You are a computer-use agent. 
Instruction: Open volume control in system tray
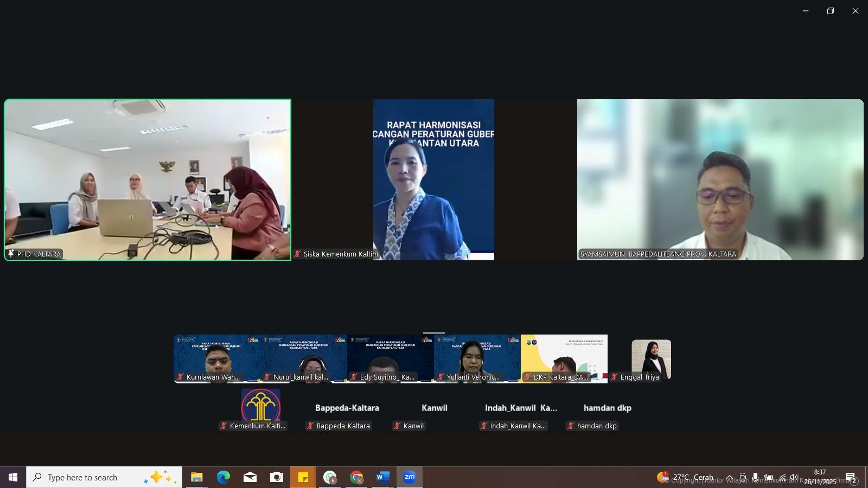click(794, 477)
